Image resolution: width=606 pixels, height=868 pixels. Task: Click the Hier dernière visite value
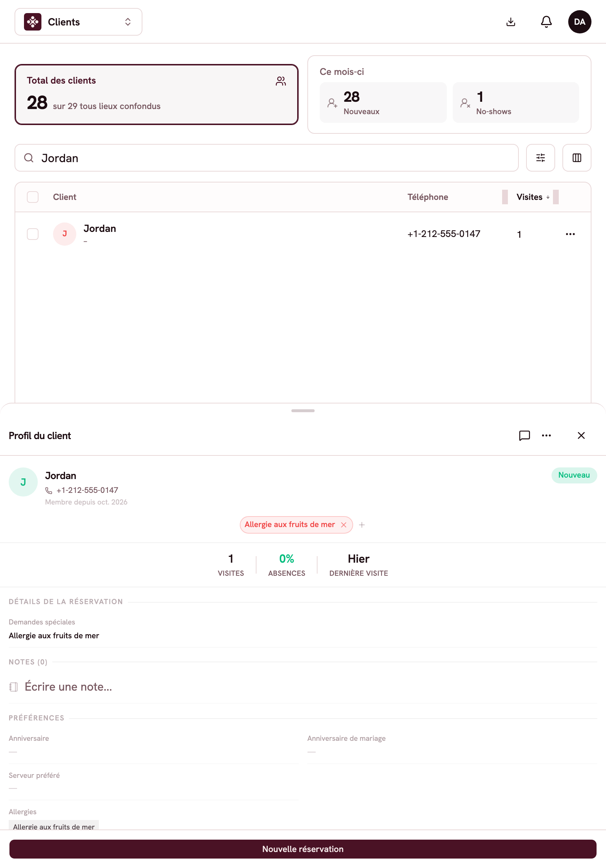coord(359,559)
